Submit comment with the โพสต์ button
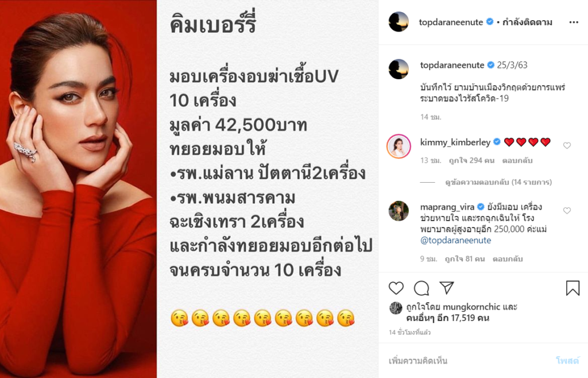 pyautogui.click(x=567, y=361)
